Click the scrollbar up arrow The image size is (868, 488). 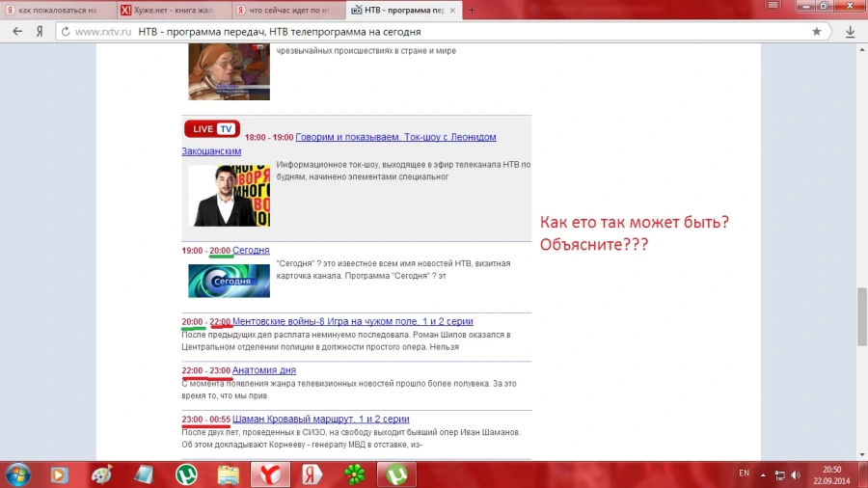[x=862, y=49]
